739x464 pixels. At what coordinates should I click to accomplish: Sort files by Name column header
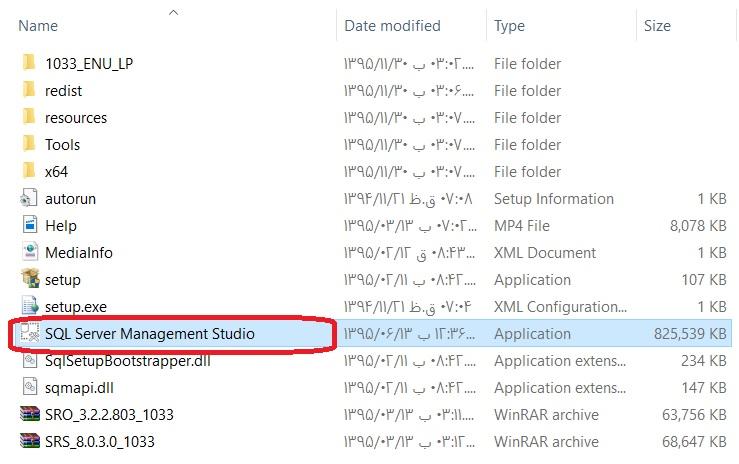[x=38, y=25]
